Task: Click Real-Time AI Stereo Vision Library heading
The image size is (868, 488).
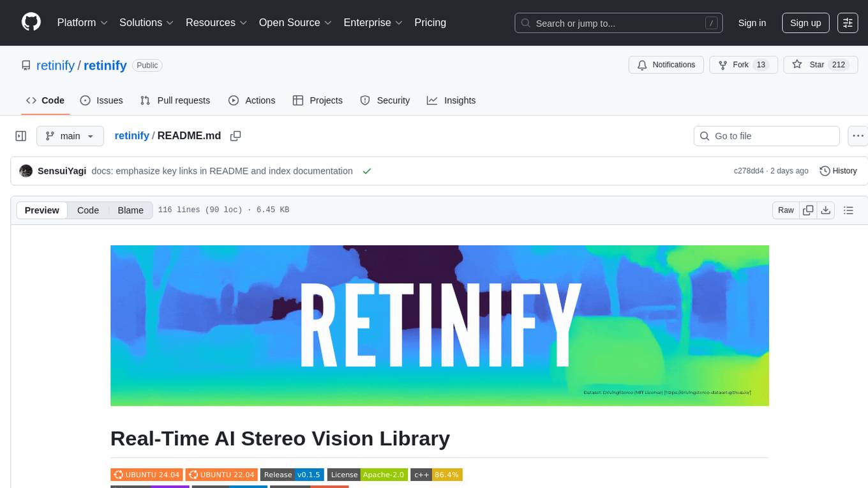Action: coord(280,438)
